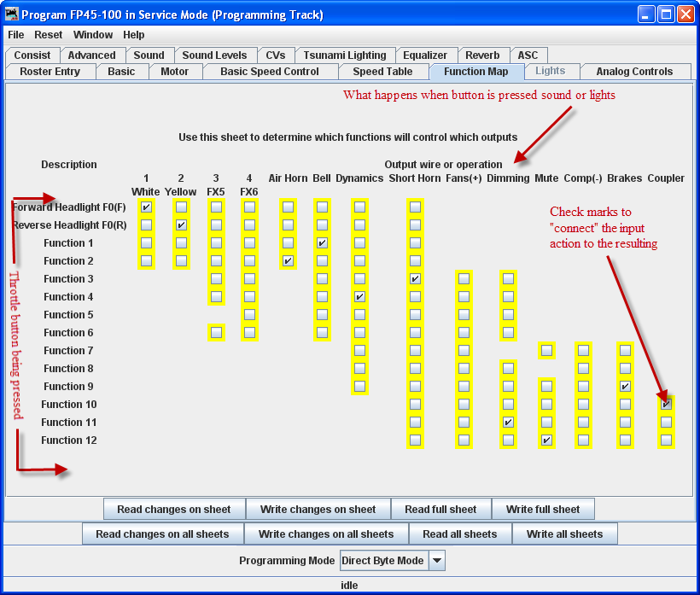
Task: Open the Tsunami Lighting tab
Action: (344, 55)
